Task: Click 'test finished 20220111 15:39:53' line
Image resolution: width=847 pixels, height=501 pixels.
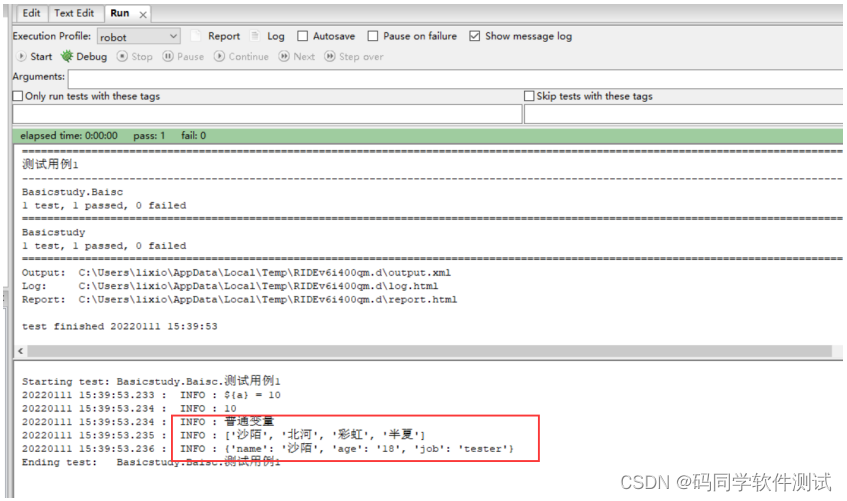Action: point(119,326)
